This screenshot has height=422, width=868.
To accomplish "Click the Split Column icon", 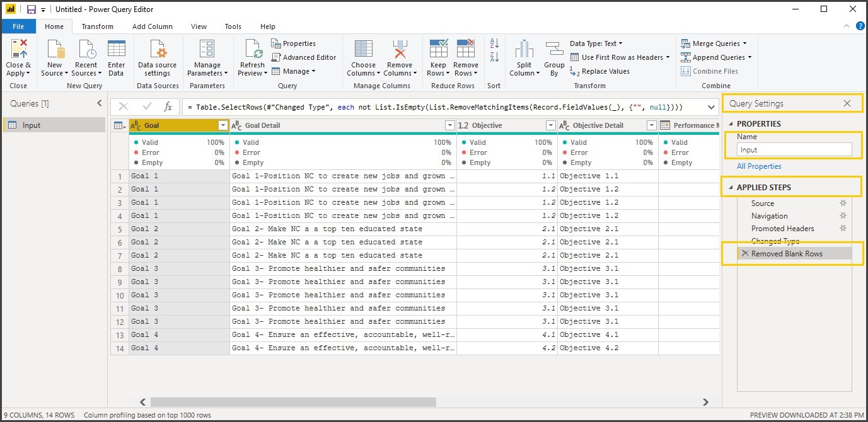I will point(524,49).
